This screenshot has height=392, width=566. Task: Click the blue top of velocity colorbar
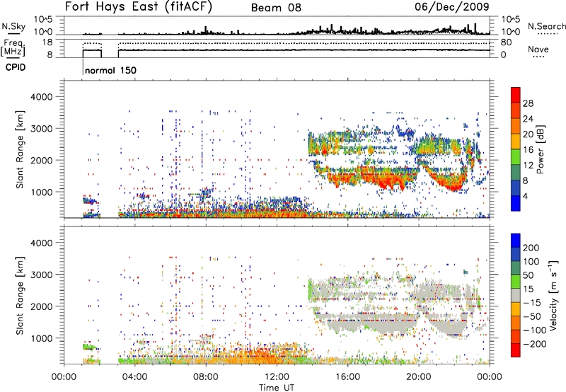tap(516, 241)
